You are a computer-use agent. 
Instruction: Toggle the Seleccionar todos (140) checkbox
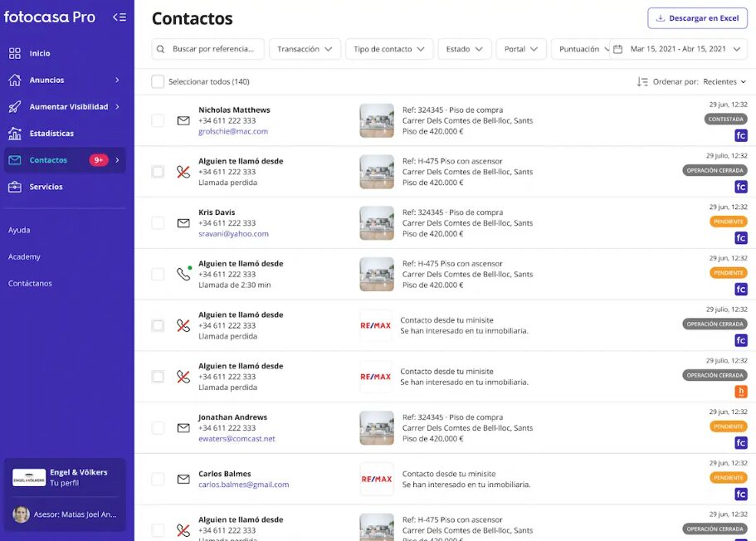[x=158, y=81]
